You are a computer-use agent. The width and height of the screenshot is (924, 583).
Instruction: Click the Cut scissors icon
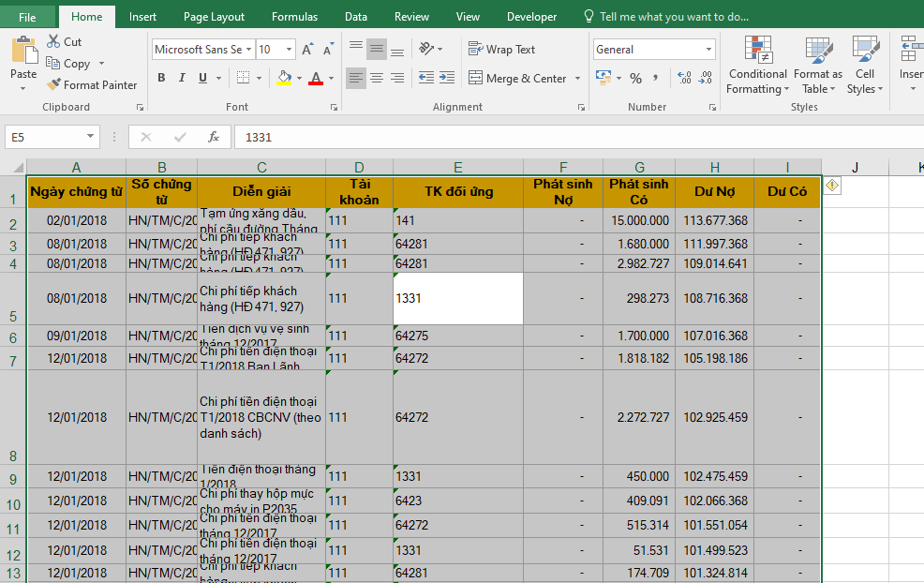(53, 42)
